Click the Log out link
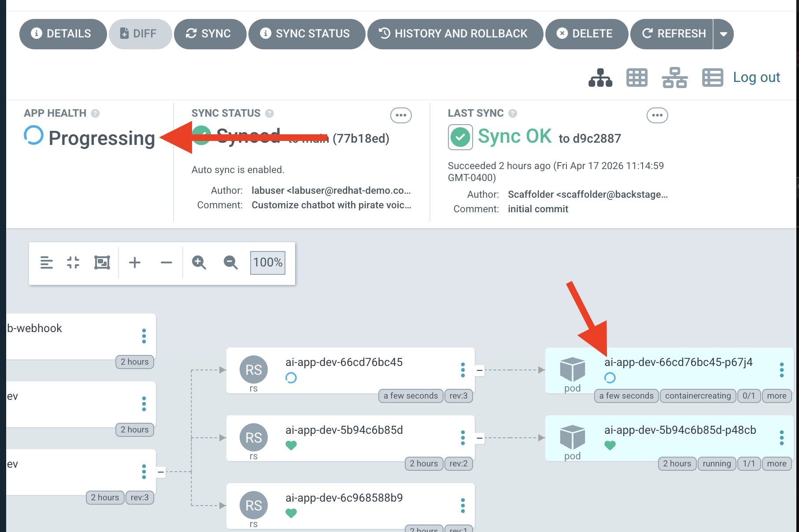799x532 pixels. [756, 78]
